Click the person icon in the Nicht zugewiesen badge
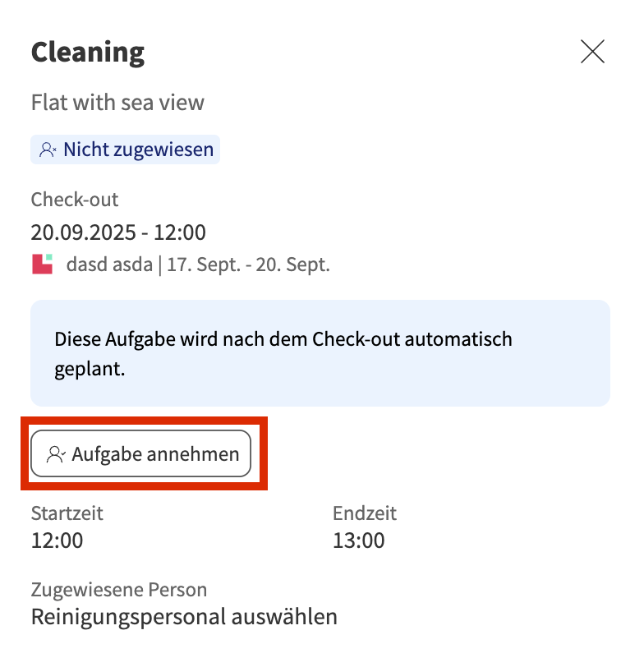 (48, 150)
